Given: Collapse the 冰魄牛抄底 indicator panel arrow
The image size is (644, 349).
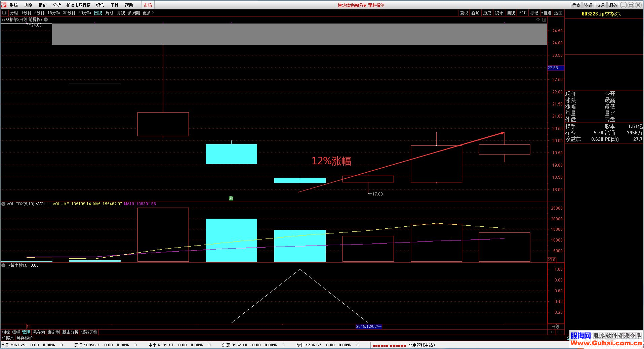Looking at the screenshot, I should (x=3, y=265).
